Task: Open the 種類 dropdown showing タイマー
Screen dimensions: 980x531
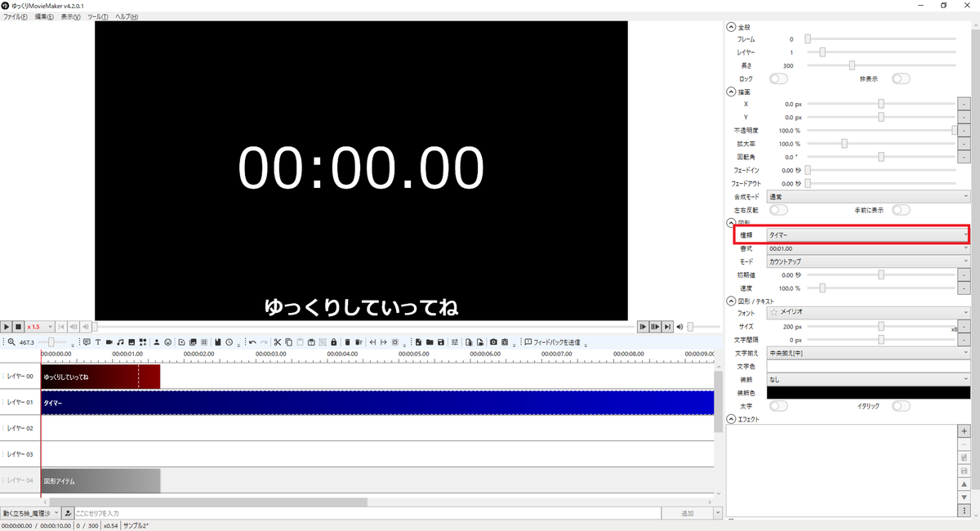Action: point(868,235)
